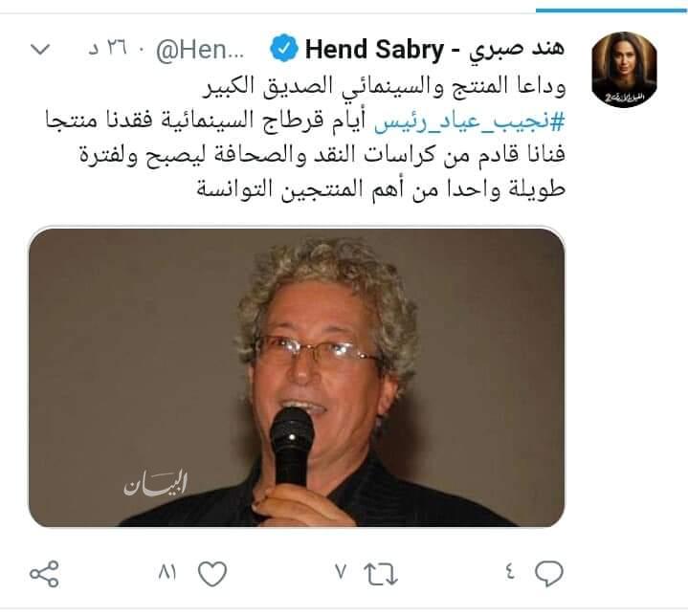This screenshot has height=616, width=688.
Task: Share the tweet via share icon
Action: (44, 574)
